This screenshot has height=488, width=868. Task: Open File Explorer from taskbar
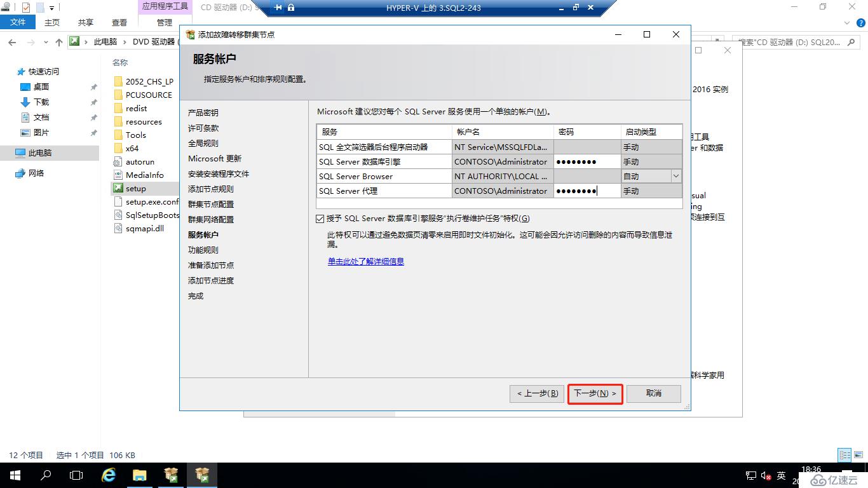click(140, 475)
